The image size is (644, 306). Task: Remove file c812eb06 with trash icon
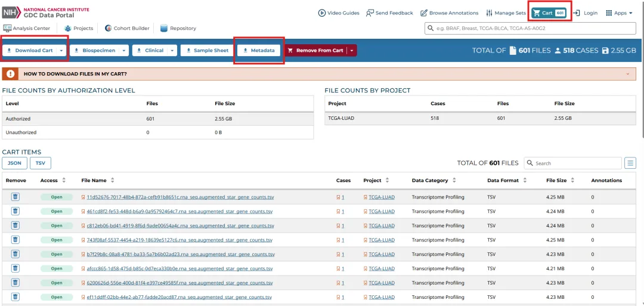click(15, 225)
